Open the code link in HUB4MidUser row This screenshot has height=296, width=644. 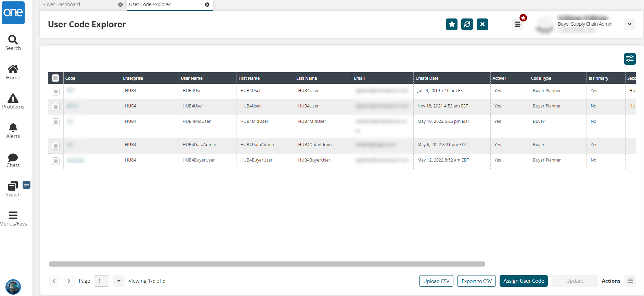[x=70, y=121]
